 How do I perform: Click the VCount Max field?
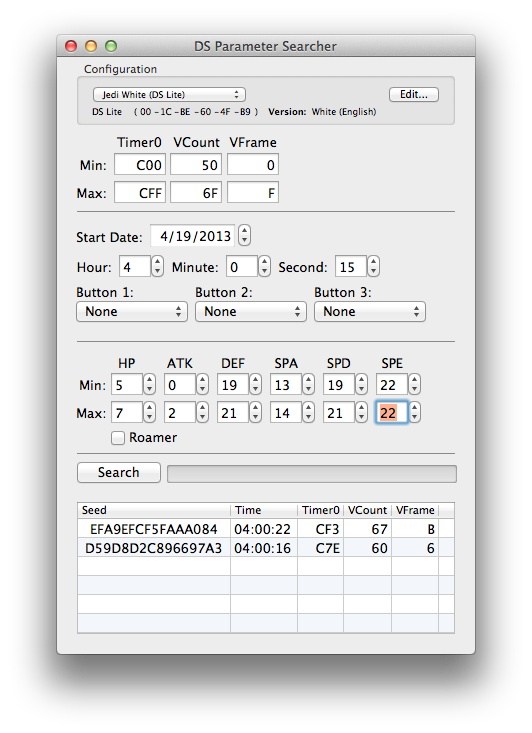196,193
